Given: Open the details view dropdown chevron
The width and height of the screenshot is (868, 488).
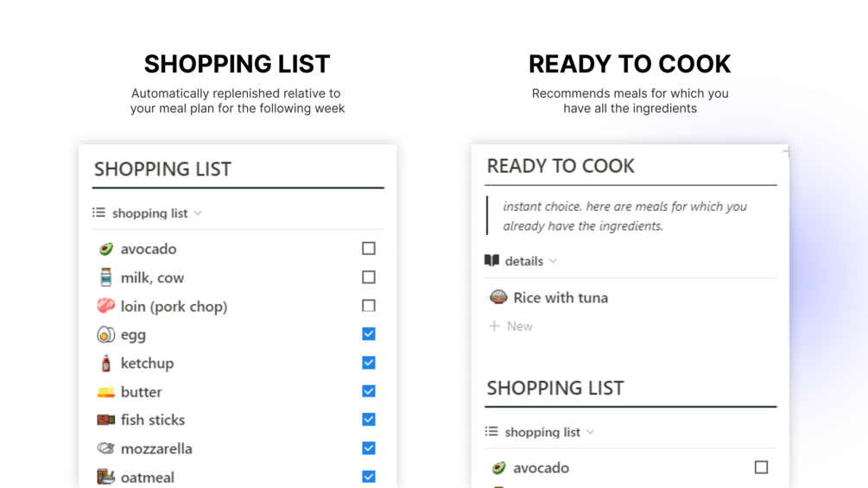Looking at the screenshot, I should pyautogui.click(x=553, y=261).
